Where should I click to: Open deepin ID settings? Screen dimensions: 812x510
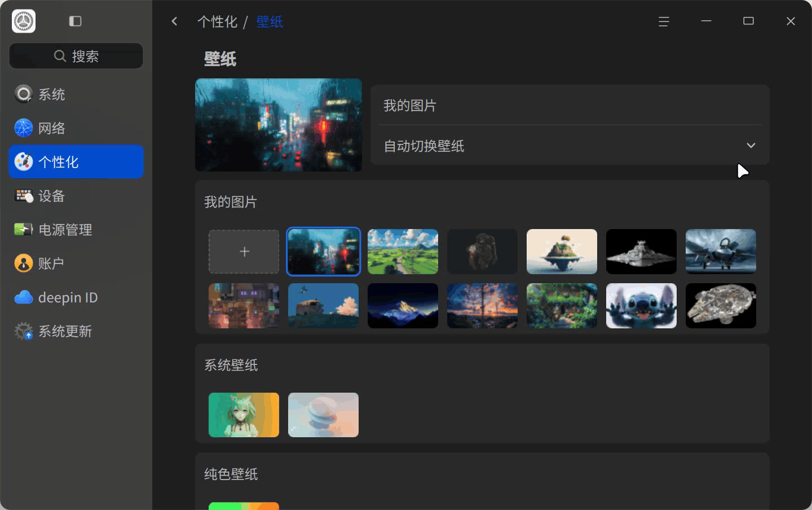[76, 297]
